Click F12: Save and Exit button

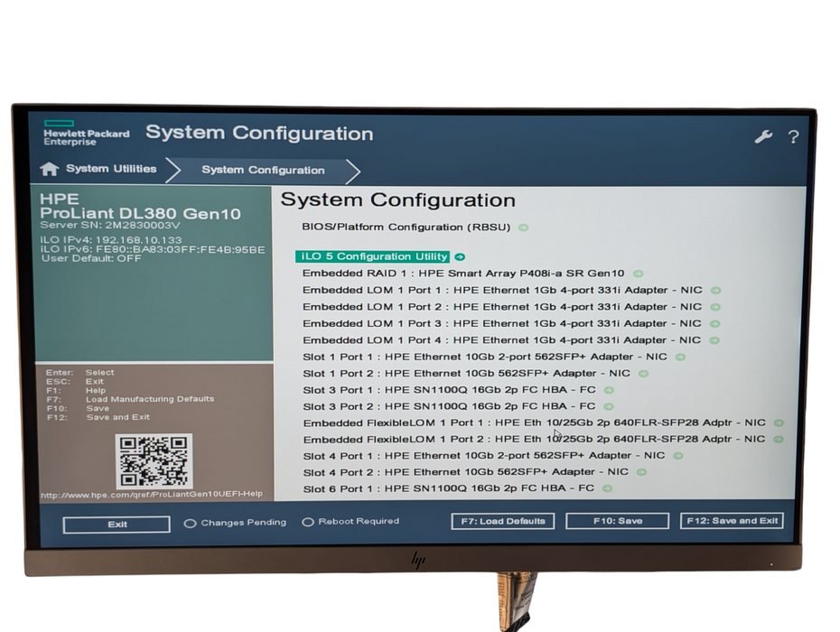(x=733, y=521)
